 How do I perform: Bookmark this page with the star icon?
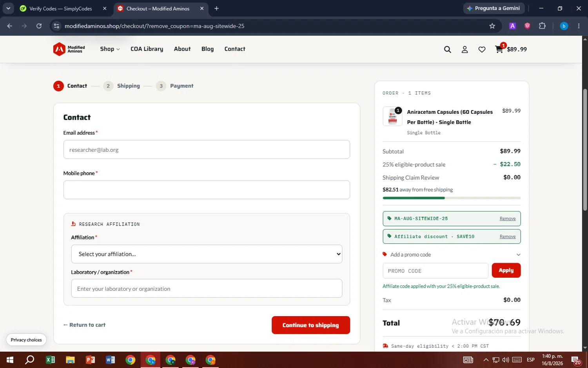pyautogui.click(x=492, y=26)
